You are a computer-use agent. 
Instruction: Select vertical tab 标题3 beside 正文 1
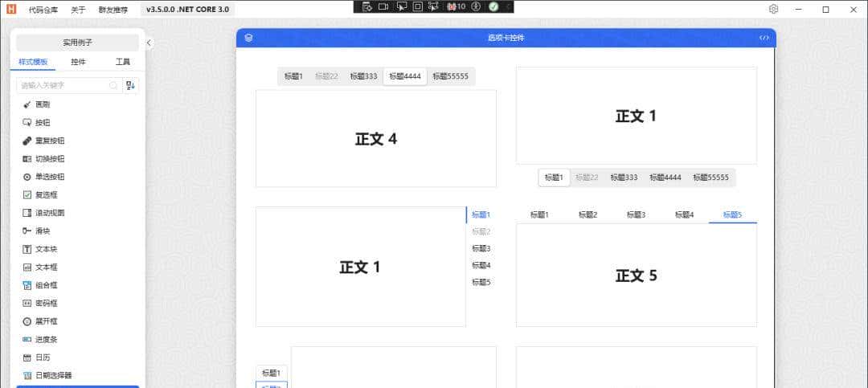pyautogui.click(x=481, y=248)
